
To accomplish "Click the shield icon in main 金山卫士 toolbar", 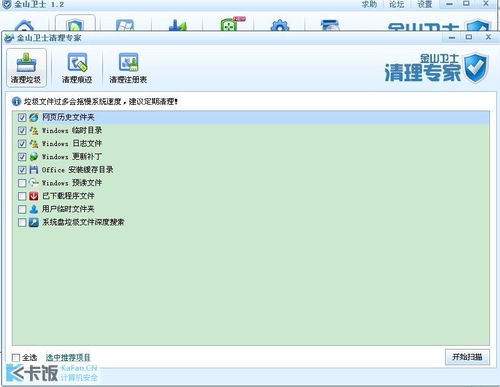I will click(x=75, y=25).
